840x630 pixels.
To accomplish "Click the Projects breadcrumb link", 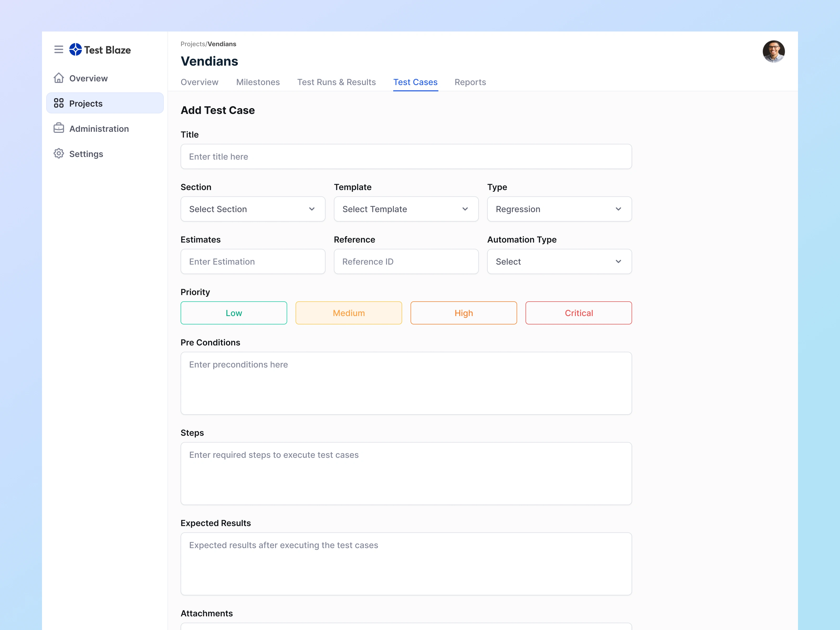I will 193,44.
